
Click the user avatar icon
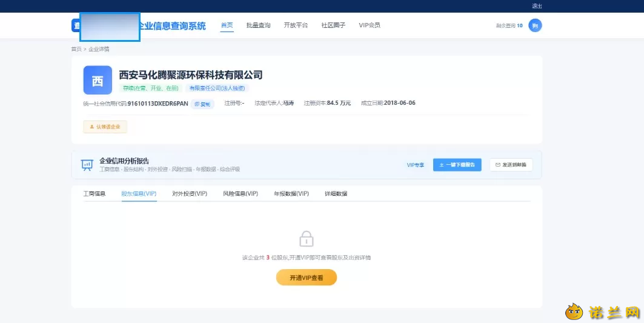pyautogui.click(x=535, y=25)
